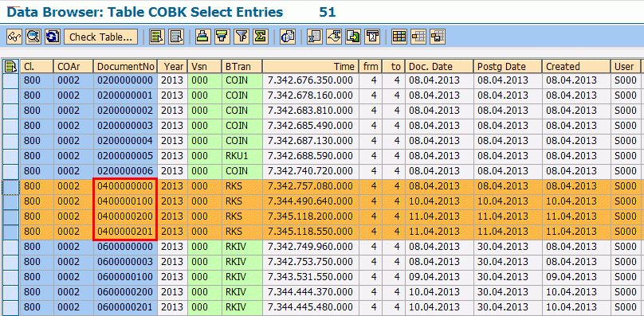The height and width of the screenshot is (316, 644).
Task: Click the COAr column header
Action: pos(73,67)
